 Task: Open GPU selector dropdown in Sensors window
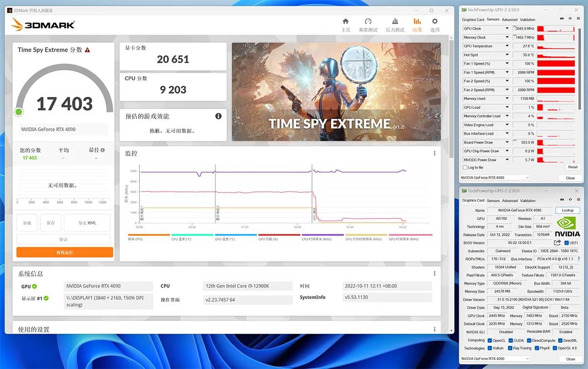[x=495, y=178]
